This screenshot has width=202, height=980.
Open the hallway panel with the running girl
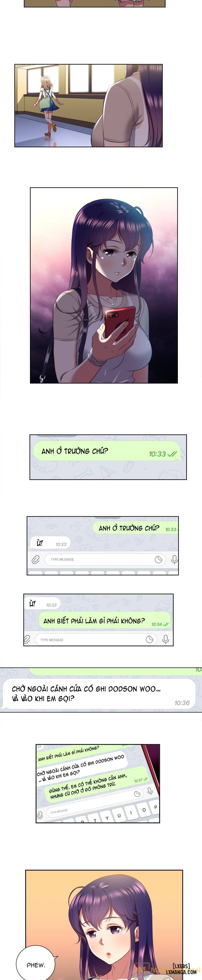88,105
